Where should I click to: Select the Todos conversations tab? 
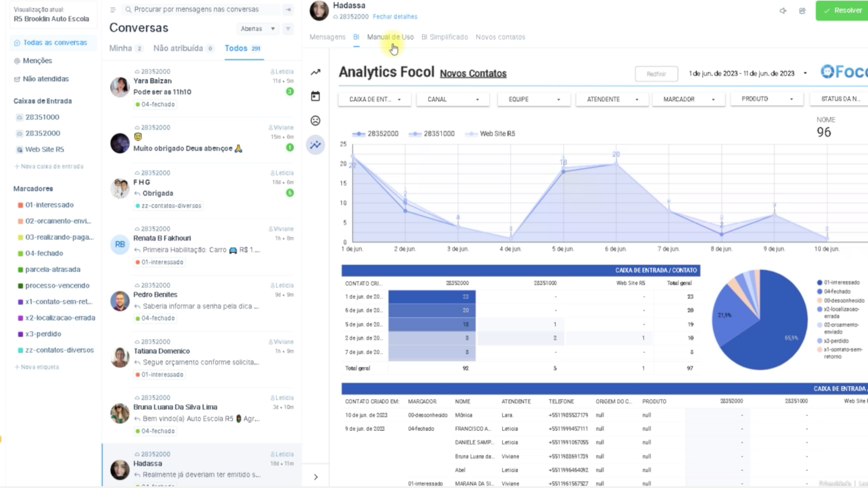pyautogui.click(x=236, y=48)
